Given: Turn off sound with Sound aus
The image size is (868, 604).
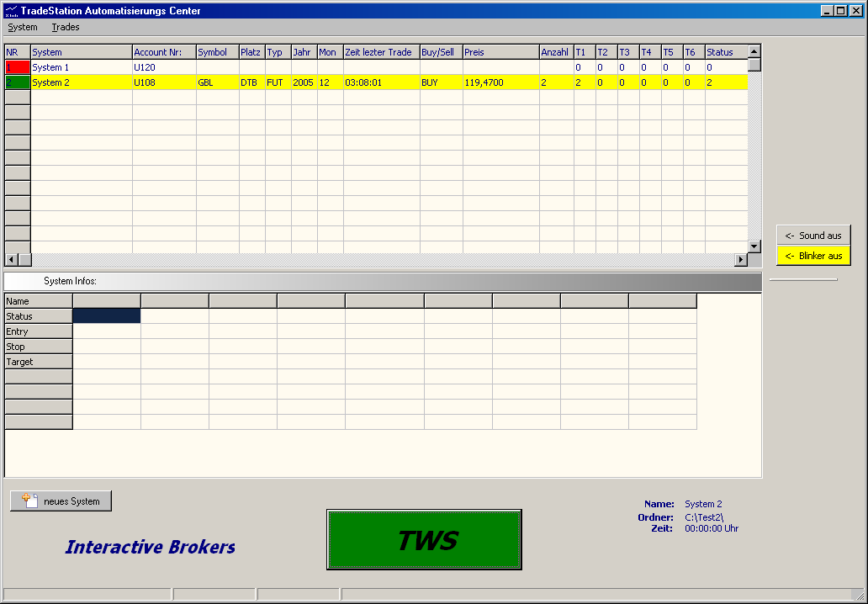Looking at the screenshot, I should [x=813, y=236].
